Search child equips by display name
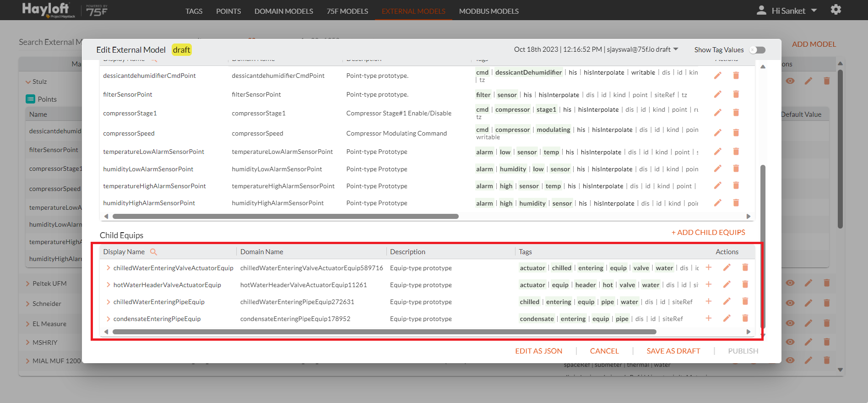Viewport: 868px width, 403px height. (154, 252)
